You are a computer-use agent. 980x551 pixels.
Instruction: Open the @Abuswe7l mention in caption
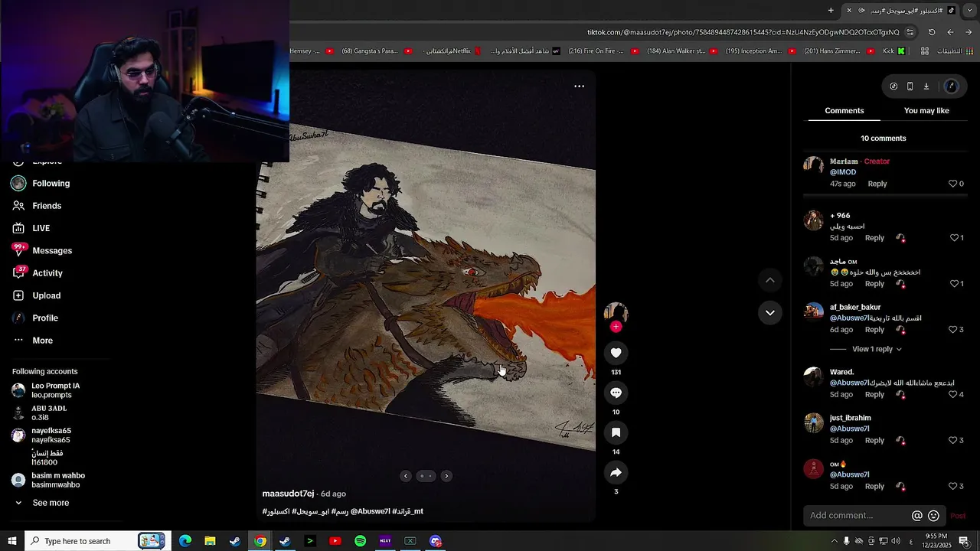click(371, 511)
